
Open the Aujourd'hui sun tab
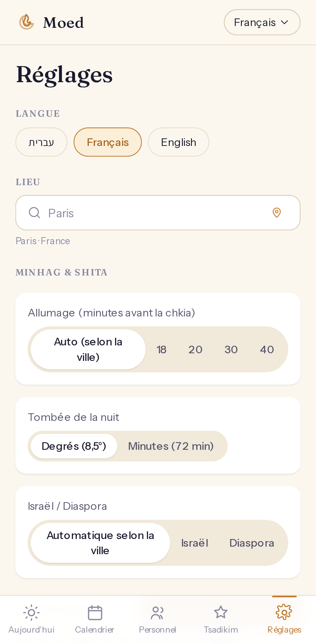(x=32, y=619)
